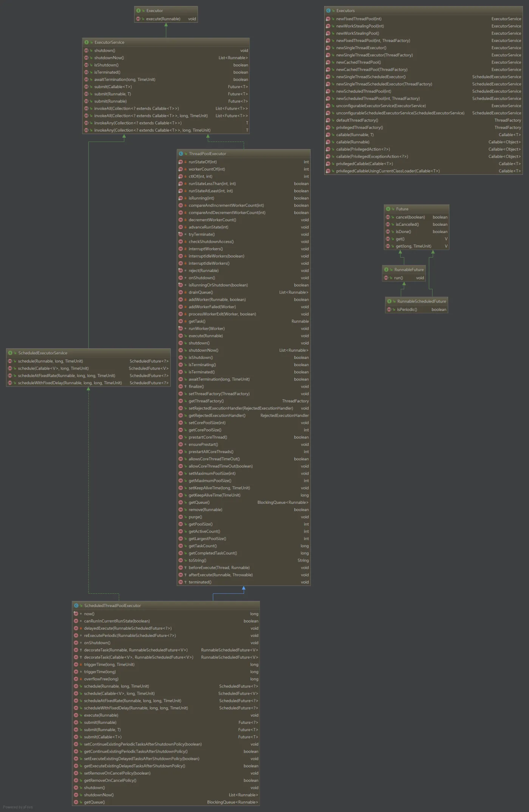529x812 pixels.
Task: Click the class icon beside the ThreadPoolExecutor title
Action: pyautogui.click(x=181, y=154)
